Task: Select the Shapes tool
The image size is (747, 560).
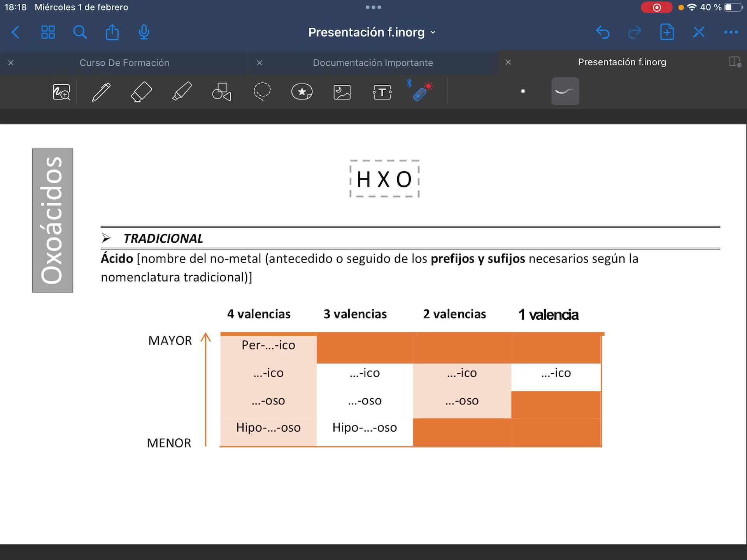Action: pyautogui.click(x=222, y=92)
